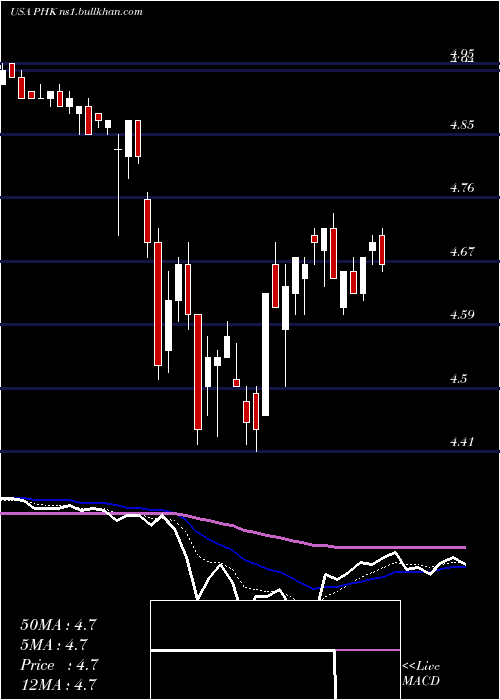Viewport: 500px width, 700px height.
Task: Click the 4.85 price axis label
Action: (462, 125)
